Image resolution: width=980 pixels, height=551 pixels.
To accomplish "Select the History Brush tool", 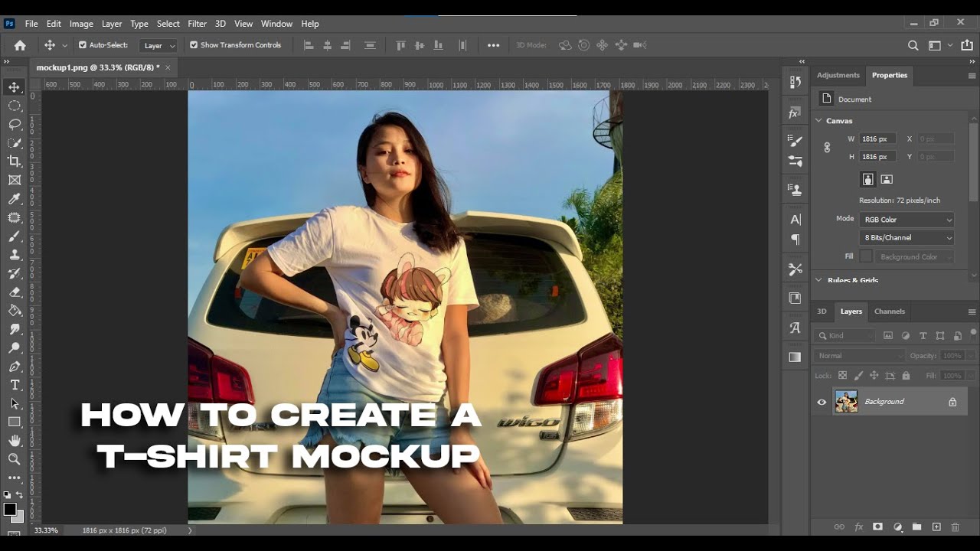I will click(x=15, y=273).
